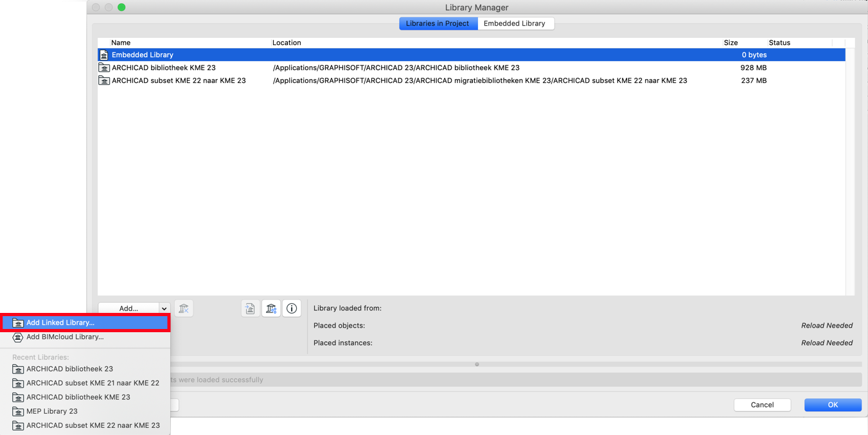
Task: Click the Status column header
Action: (779, 42)
